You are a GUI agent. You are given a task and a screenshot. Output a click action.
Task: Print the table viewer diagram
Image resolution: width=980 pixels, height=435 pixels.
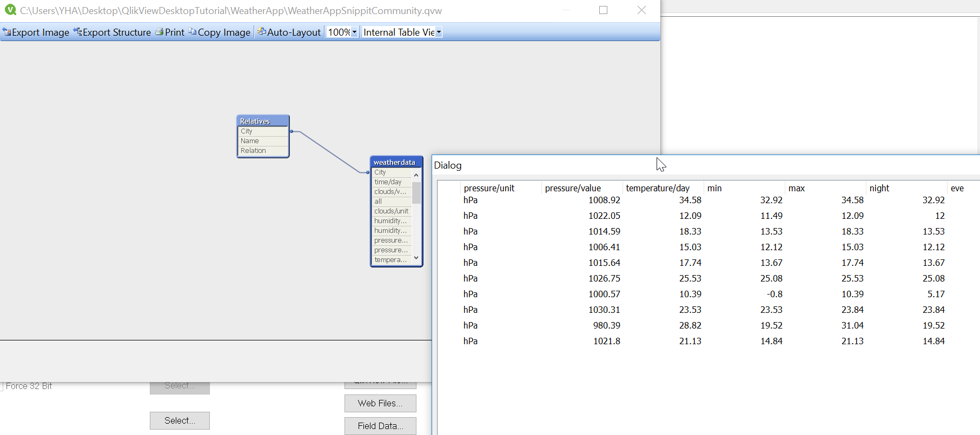pyautogui.click(x=170, y=32)
